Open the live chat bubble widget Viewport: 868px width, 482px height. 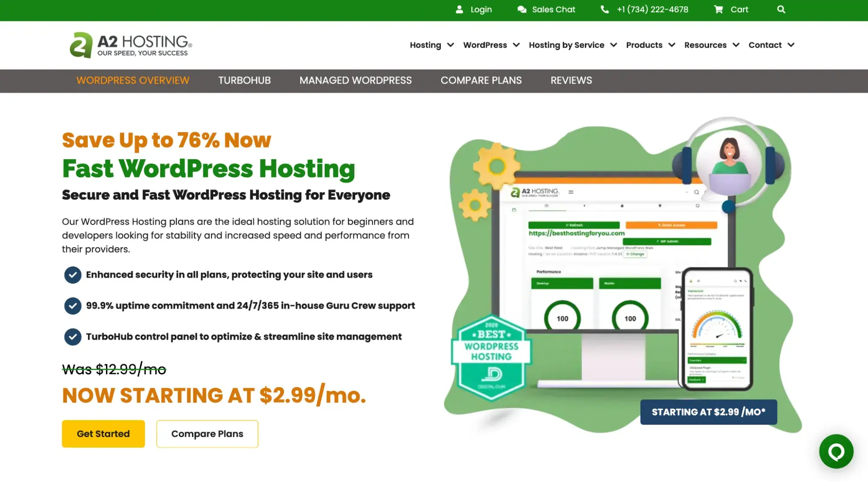[x=836, y=452]
